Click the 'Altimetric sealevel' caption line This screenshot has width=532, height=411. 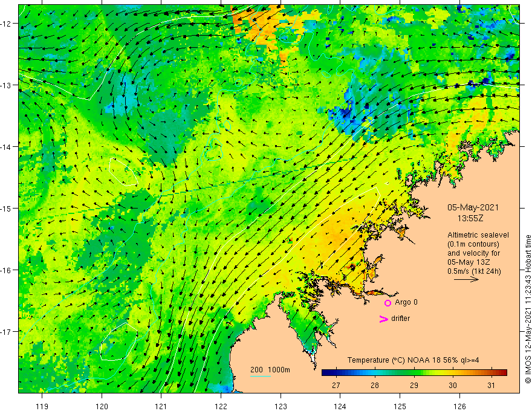pos(478,235)
